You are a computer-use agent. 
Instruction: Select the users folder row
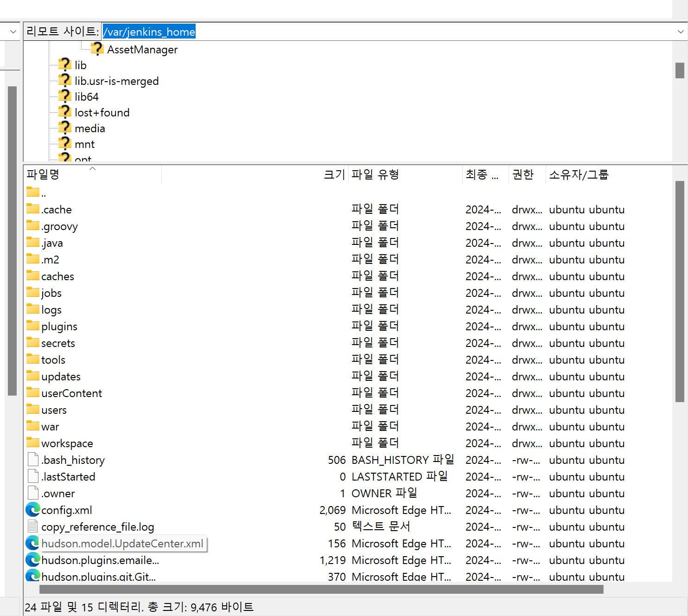[348, 410]
